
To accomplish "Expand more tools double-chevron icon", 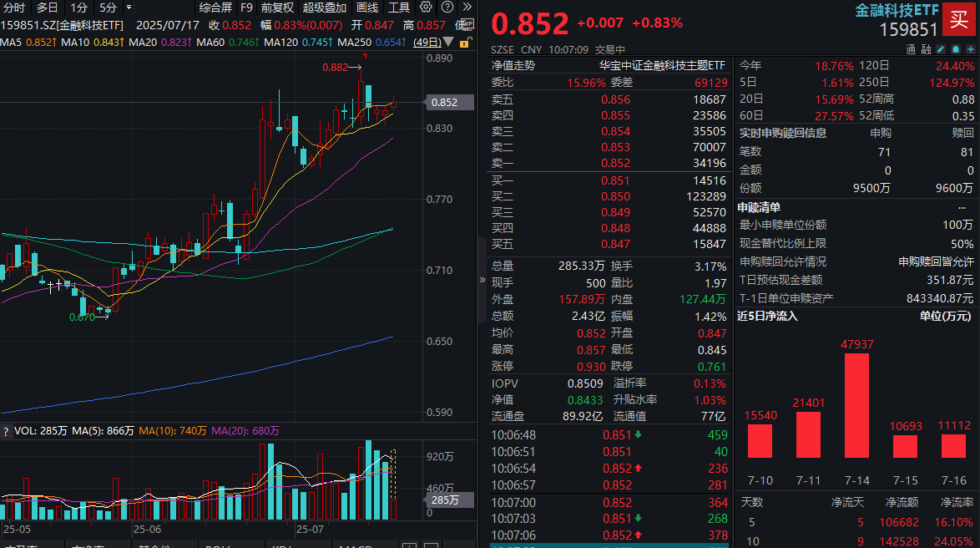I will (x=467, y=7).
